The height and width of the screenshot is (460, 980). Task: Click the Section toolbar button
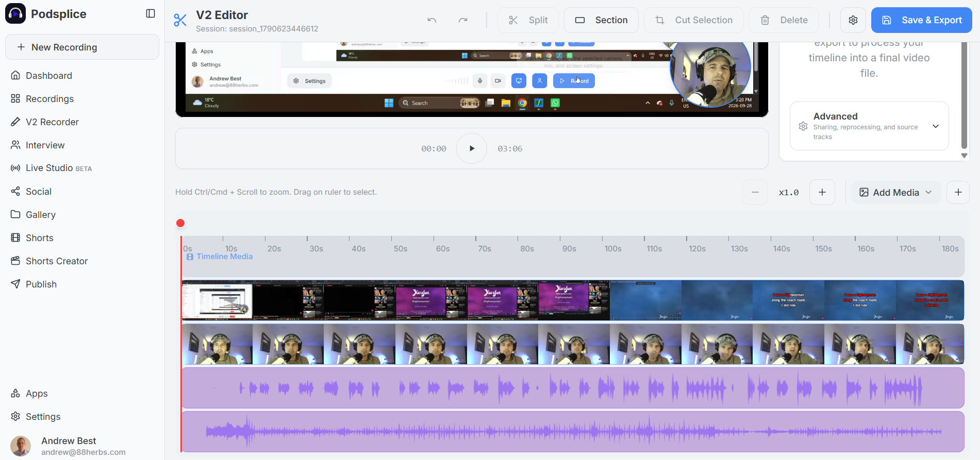tap(601, 20)
